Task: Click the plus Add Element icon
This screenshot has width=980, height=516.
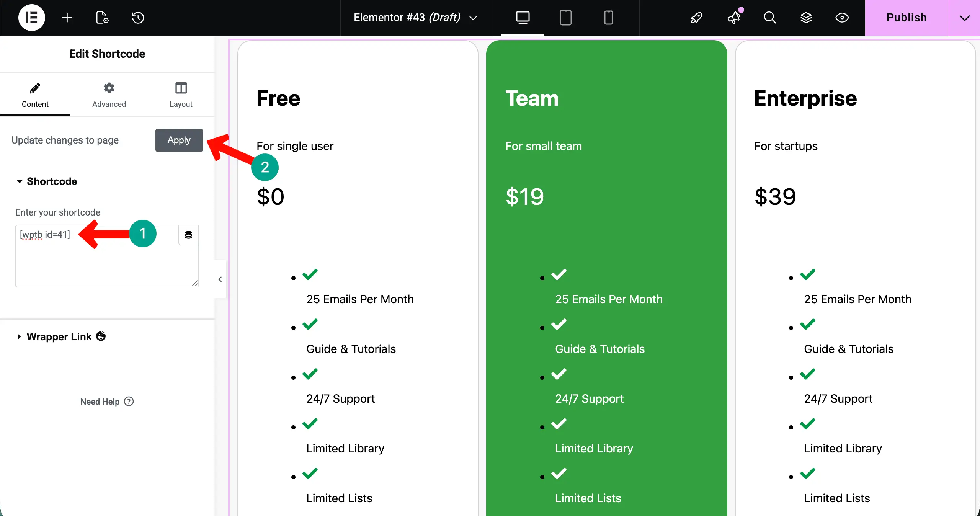Action: pyautogui.click(x=67, y=18)
